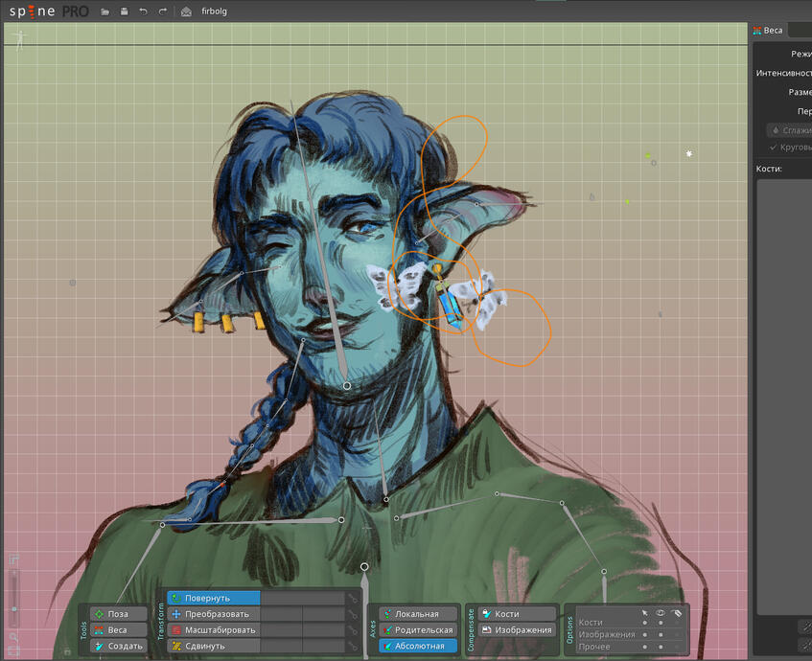Toggle selectability dot for Прочее row
812x661 pixels.
(x=645, y=647)
